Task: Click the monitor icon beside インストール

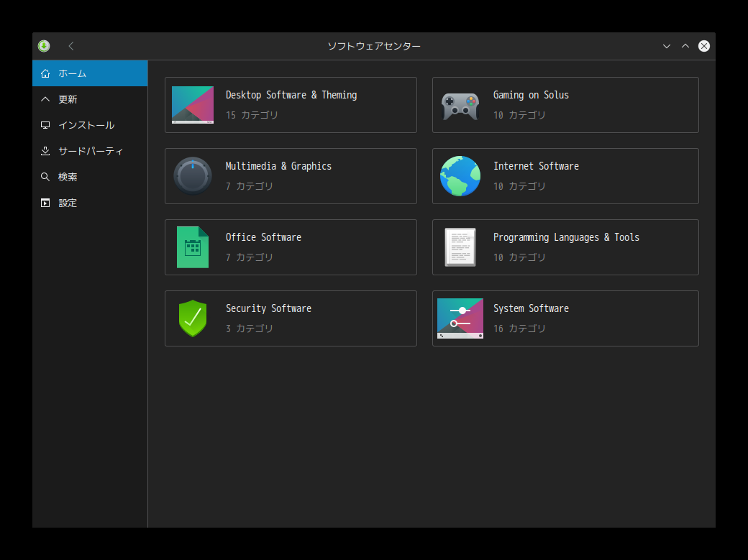Action: click(45, 125)
